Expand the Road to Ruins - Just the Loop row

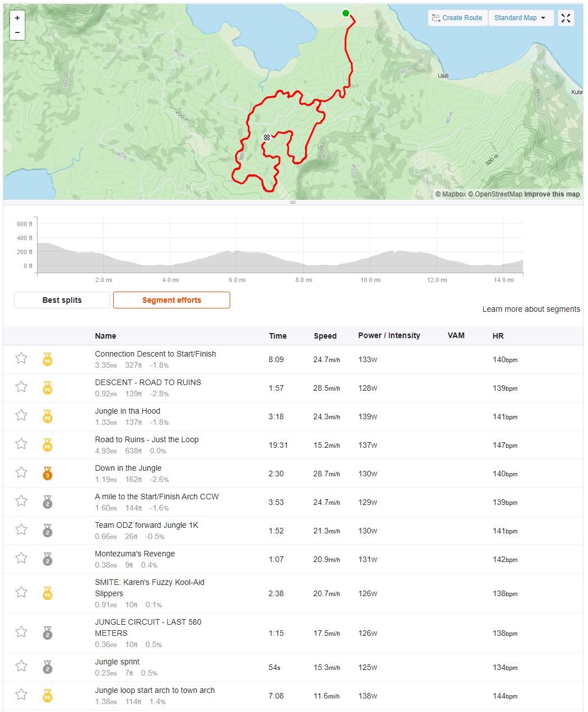pyautogui.click(x=293, y=445)
